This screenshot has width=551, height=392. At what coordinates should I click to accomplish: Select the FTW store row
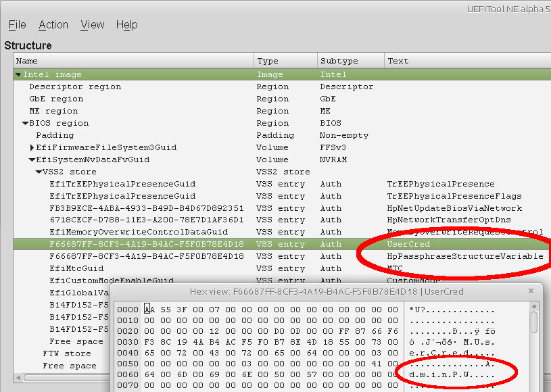(x=67, y=353)
